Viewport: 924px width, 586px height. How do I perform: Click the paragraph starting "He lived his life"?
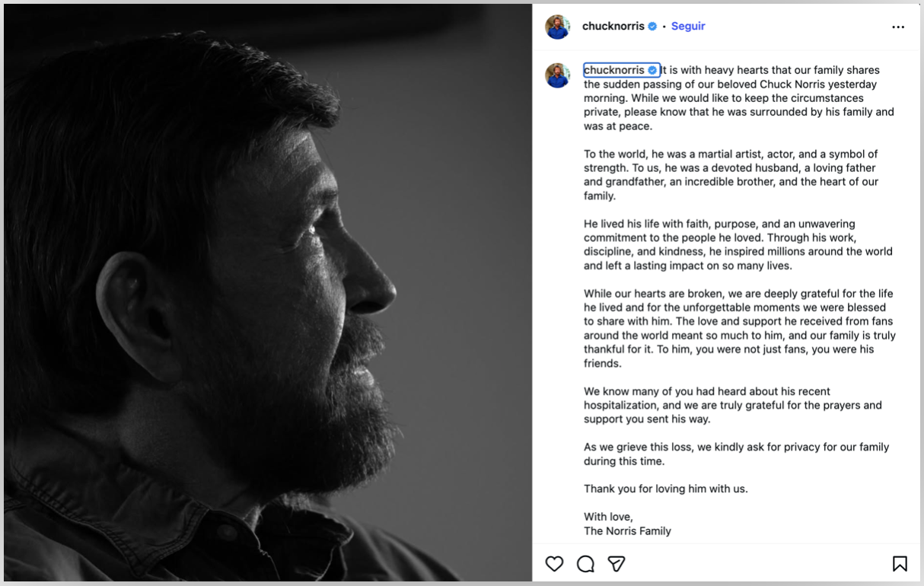738,245
